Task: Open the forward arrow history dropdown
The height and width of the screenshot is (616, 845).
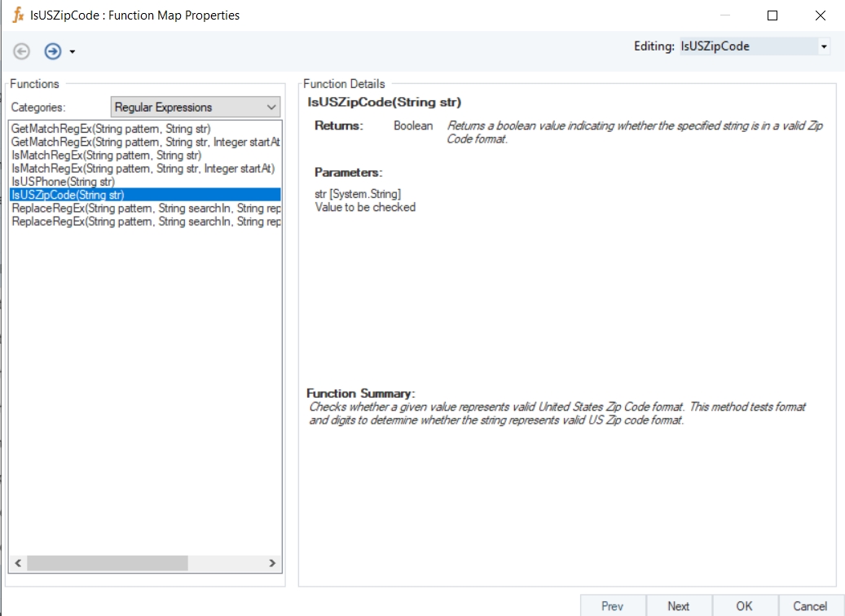Action: tap(73, 52)
